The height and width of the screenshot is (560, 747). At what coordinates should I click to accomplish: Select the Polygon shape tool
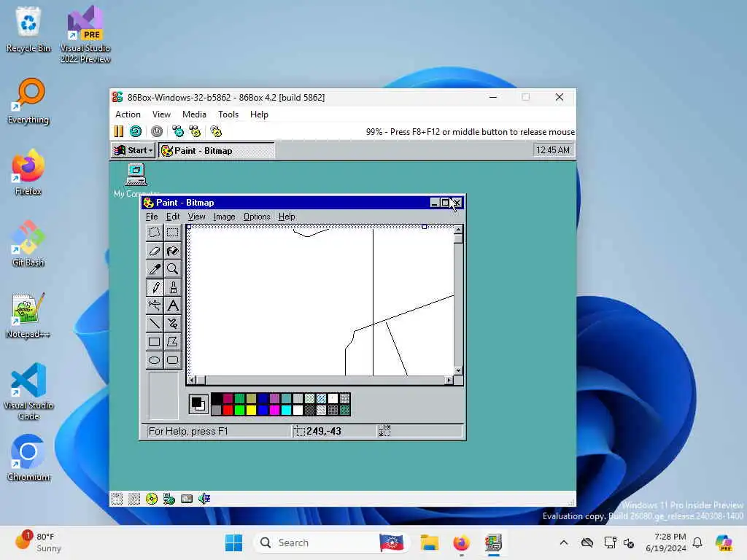172,341
